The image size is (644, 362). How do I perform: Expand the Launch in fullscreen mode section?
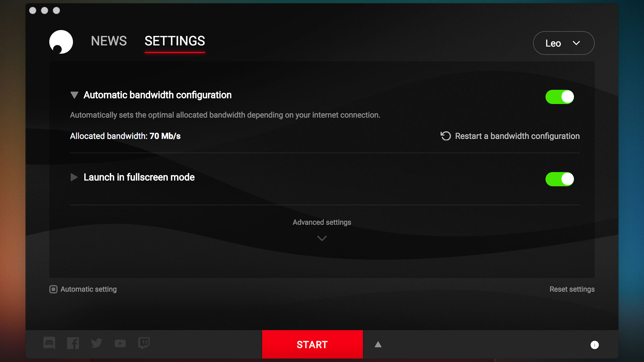(74, 177)
